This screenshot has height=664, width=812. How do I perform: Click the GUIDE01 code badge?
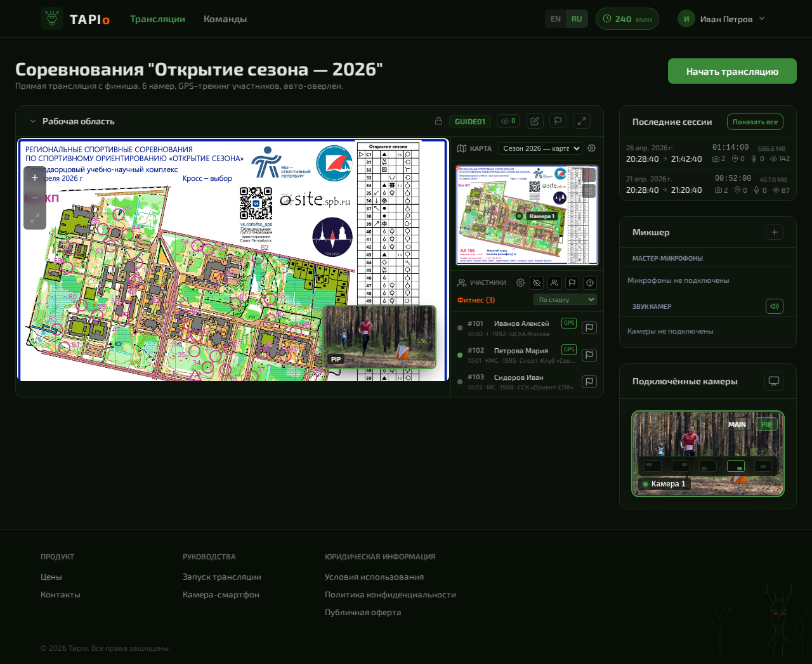click(x=470, y=121)
